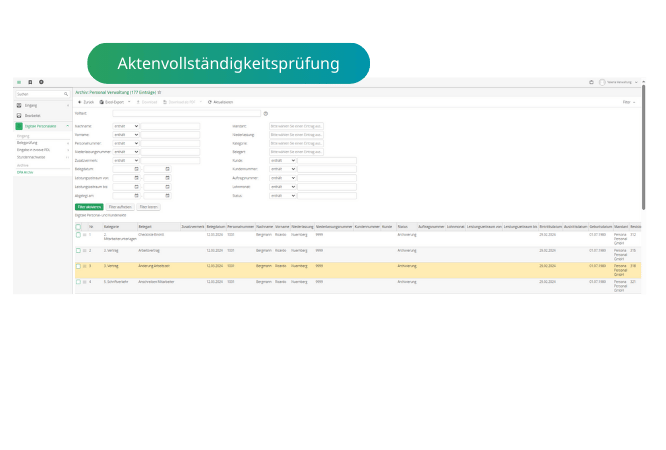Open the Mandant selection box

point(296,126)
